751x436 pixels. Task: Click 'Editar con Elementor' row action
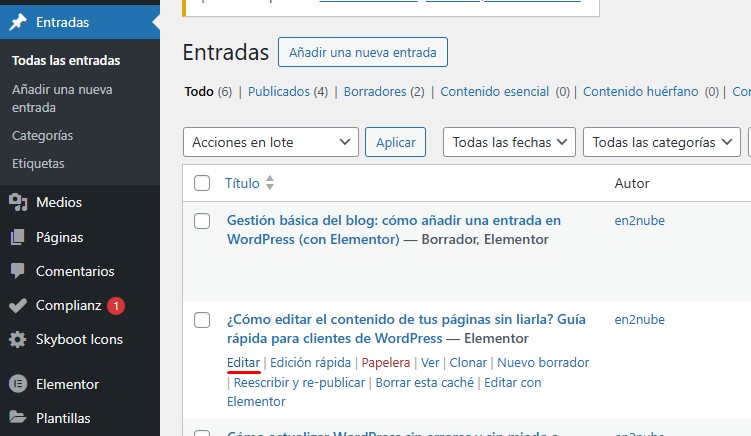[384, 392]
